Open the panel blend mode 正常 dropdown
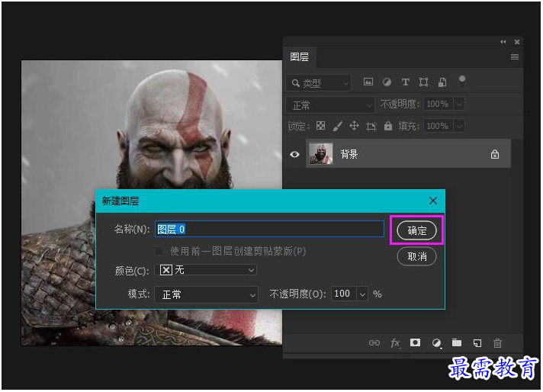543x392 pixels. pos(330,105)
